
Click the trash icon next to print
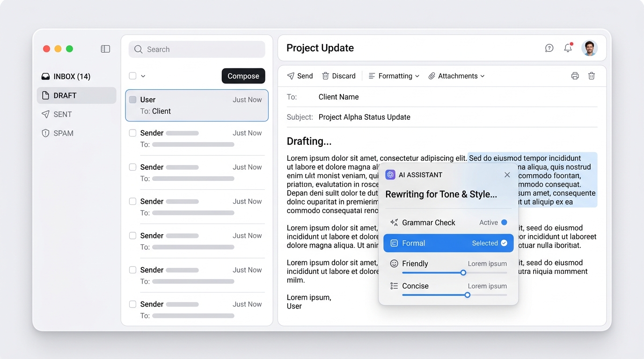(x=592, y=76)
